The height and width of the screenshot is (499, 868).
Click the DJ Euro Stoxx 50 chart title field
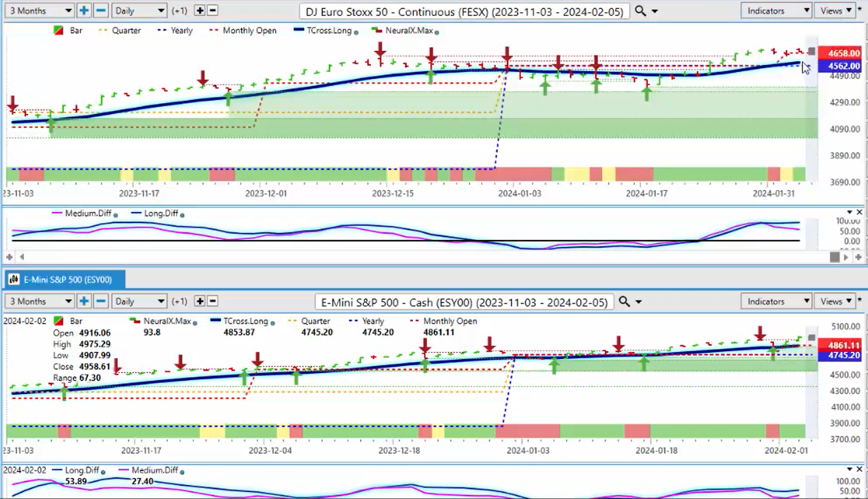point(465,11)
